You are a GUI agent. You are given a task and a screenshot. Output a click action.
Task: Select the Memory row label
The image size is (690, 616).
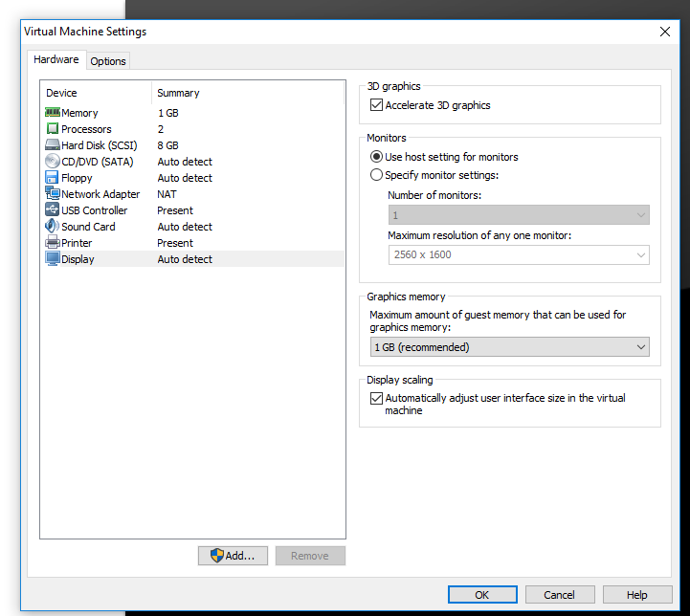(79, 113)
